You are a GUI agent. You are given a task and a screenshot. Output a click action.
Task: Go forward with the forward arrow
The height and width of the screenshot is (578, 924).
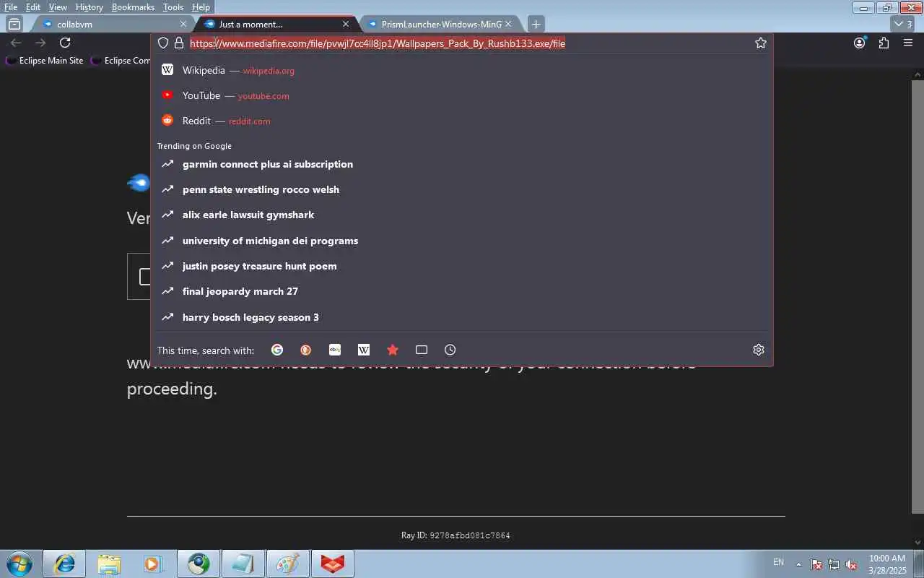(40, 43)
